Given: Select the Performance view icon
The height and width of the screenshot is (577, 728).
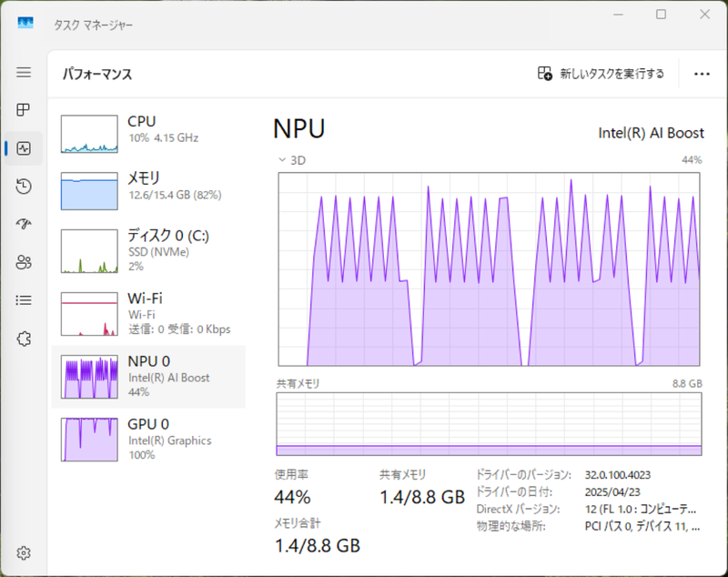Looking at the screenshot, I should (24, 147).
